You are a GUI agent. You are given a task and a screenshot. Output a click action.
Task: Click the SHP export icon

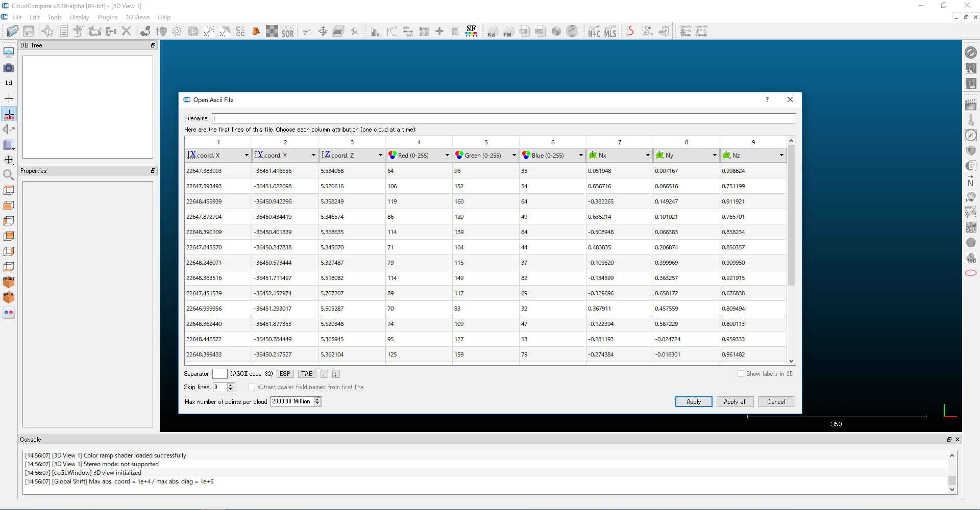pyautogui.click(x=524, y=32)
